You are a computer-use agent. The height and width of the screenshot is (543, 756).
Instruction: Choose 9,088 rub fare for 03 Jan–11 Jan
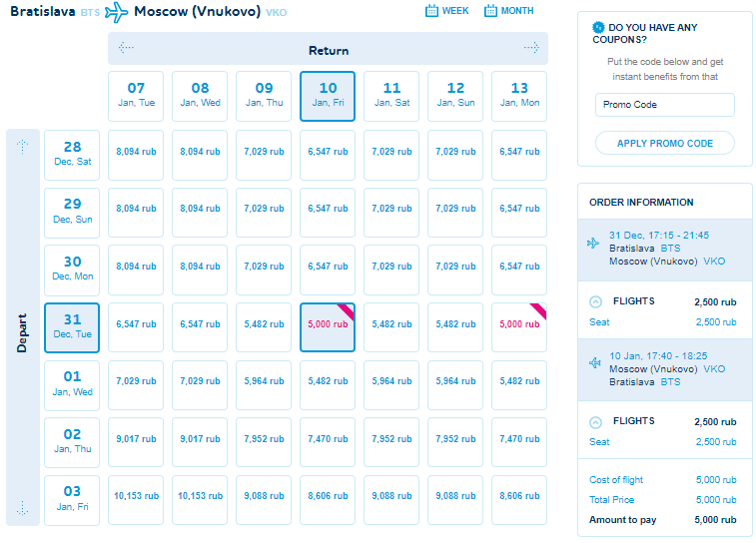(x=391, y=500)
